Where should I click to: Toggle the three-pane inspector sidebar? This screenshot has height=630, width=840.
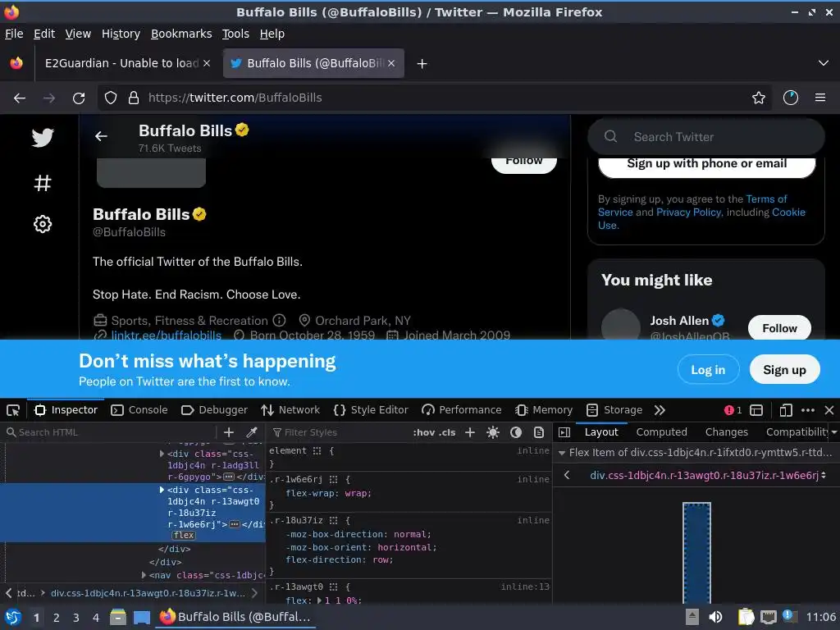tap(564, 432)
